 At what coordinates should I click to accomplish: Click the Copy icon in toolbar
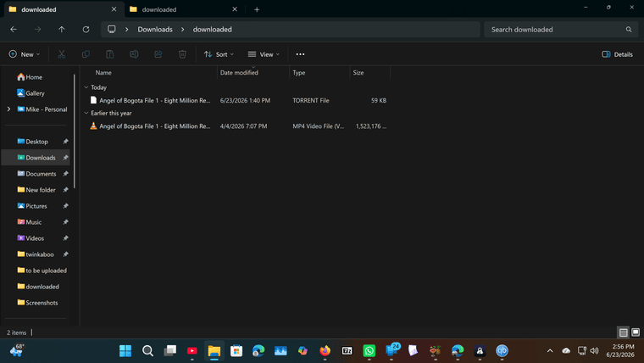[86, 54]
